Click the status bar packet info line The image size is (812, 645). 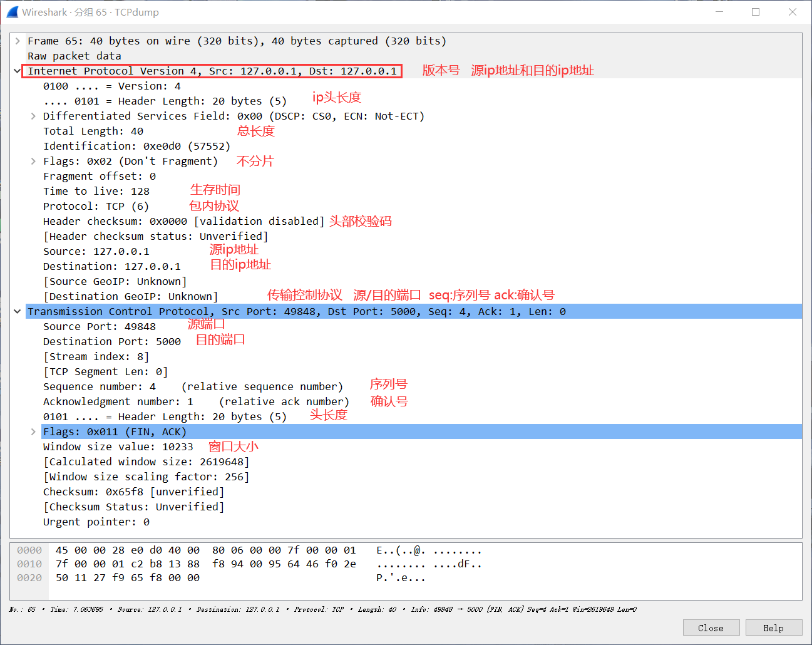(x=323, y=609)
